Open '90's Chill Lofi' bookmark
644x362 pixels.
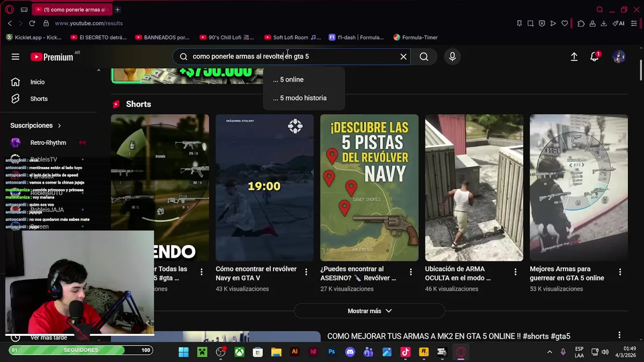[x=227, y=37]
